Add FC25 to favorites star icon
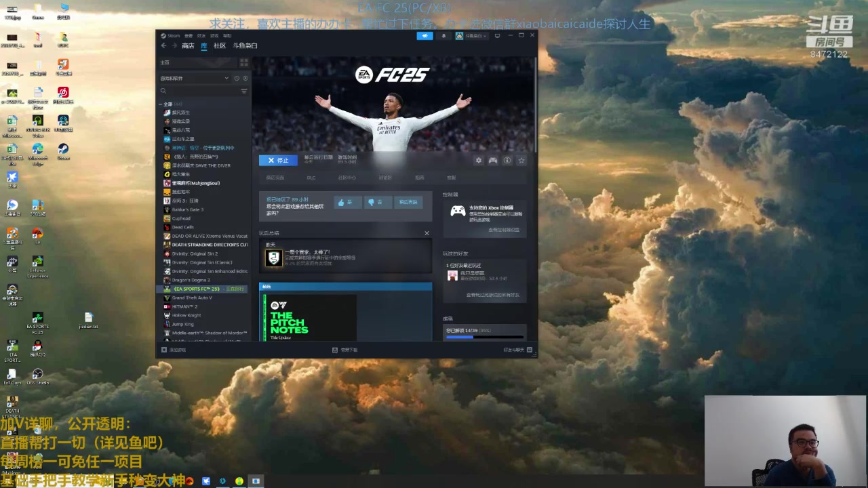868x488 pixels. click(x=521, y=161)
